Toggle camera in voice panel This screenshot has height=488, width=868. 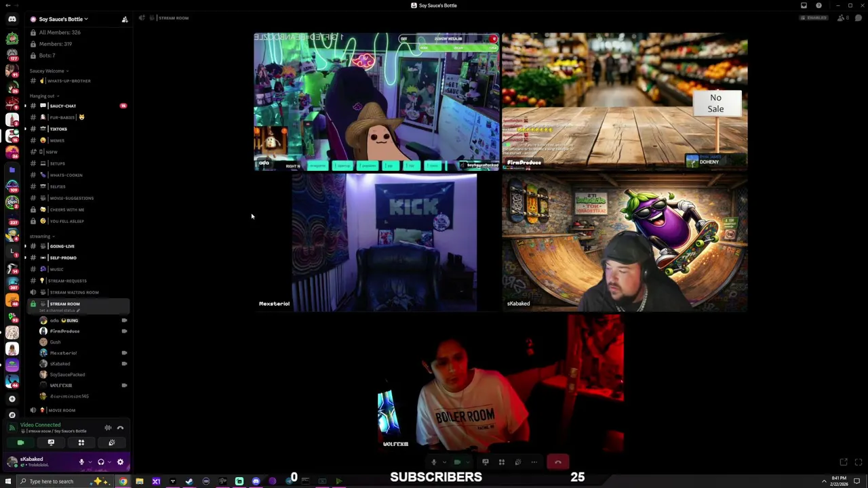(x=20, y=443)
